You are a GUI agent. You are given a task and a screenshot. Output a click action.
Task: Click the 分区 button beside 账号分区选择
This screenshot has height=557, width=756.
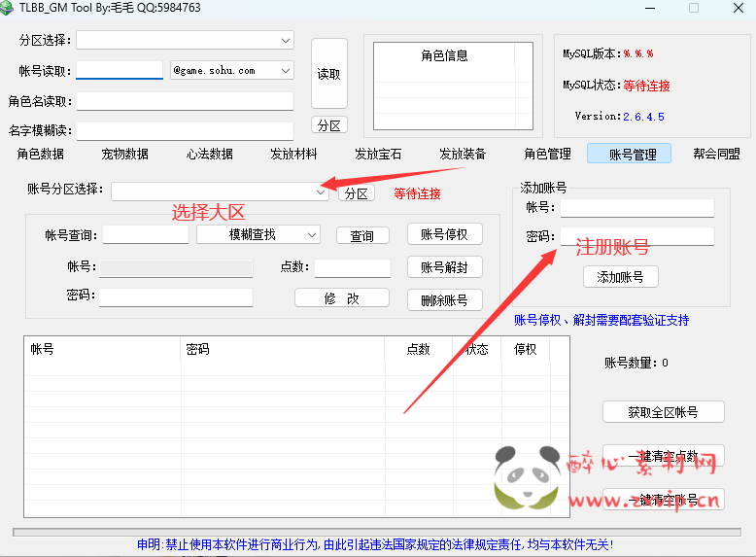click(357, 193)
